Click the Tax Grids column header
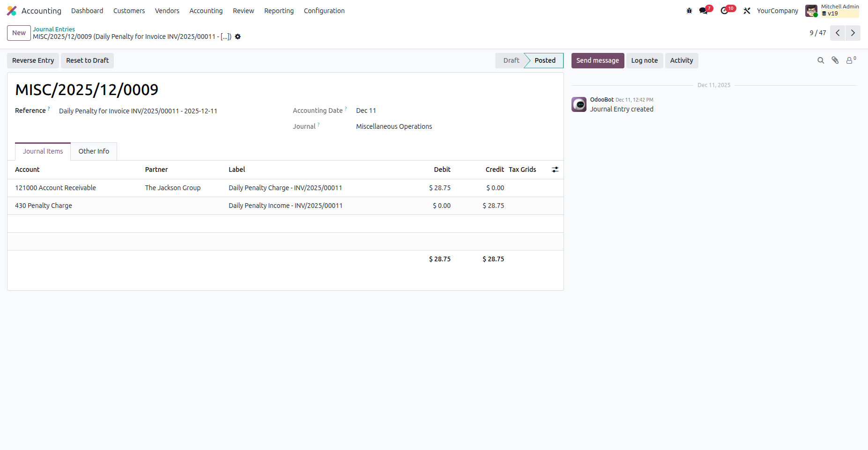Screen dimensions: 868x450 coord(522,170)
